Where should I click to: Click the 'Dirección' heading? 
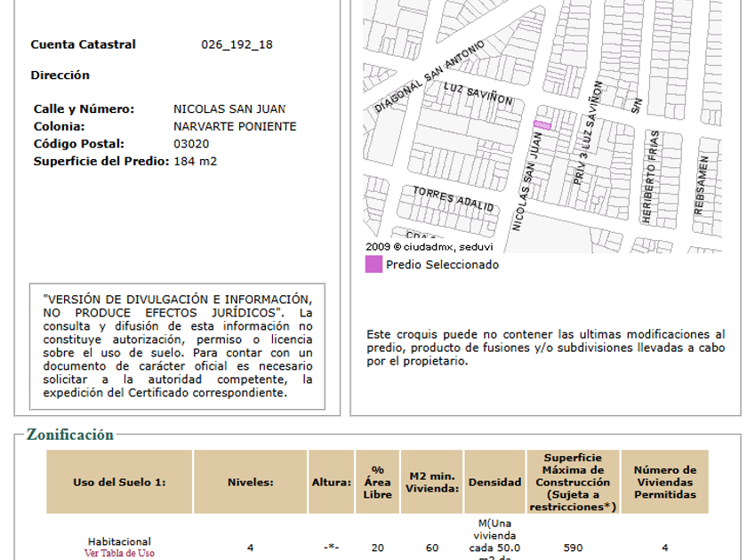point(60,76)
